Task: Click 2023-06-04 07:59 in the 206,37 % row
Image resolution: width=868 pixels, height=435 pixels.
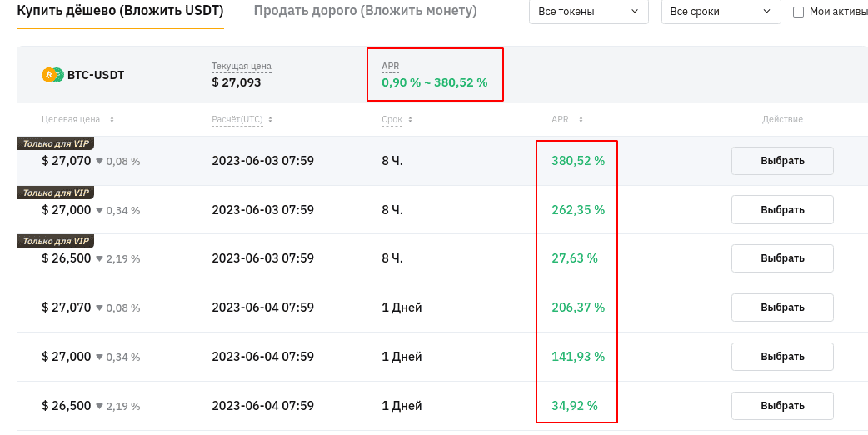Action: [x=263, y=307]
